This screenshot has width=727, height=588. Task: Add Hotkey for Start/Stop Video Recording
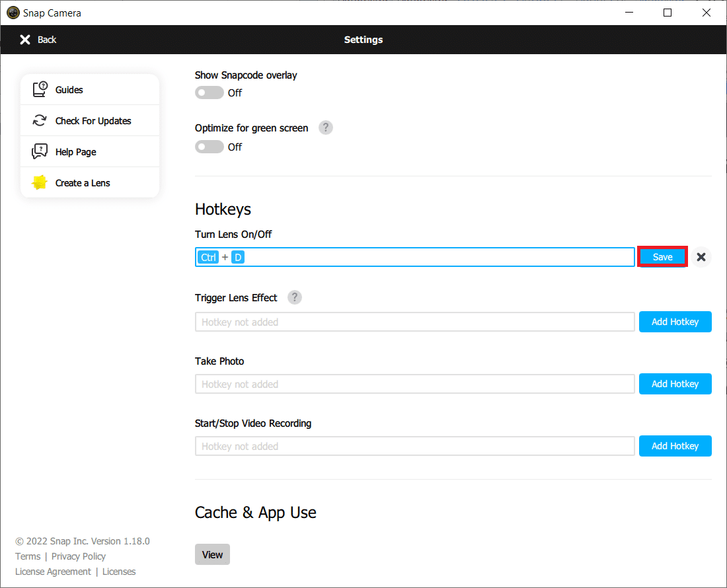pos(675,446)
